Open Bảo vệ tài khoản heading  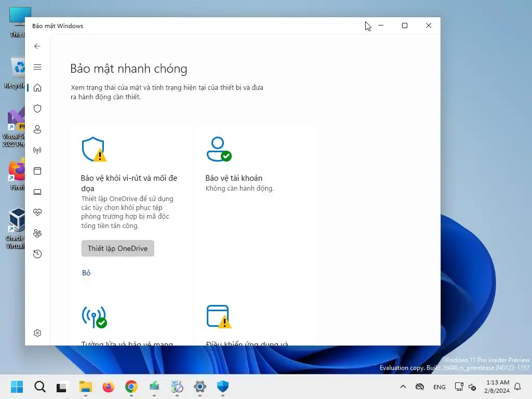point(234,178)
